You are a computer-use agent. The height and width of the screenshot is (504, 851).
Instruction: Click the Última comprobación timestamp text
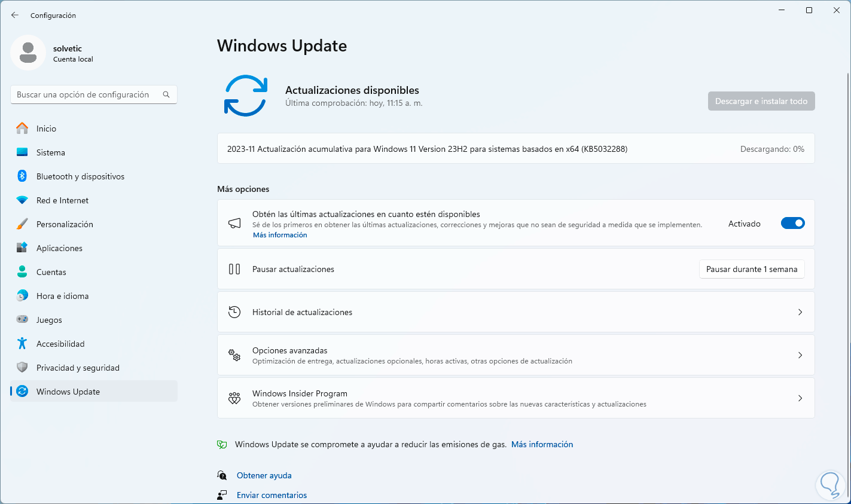point(354,103)
